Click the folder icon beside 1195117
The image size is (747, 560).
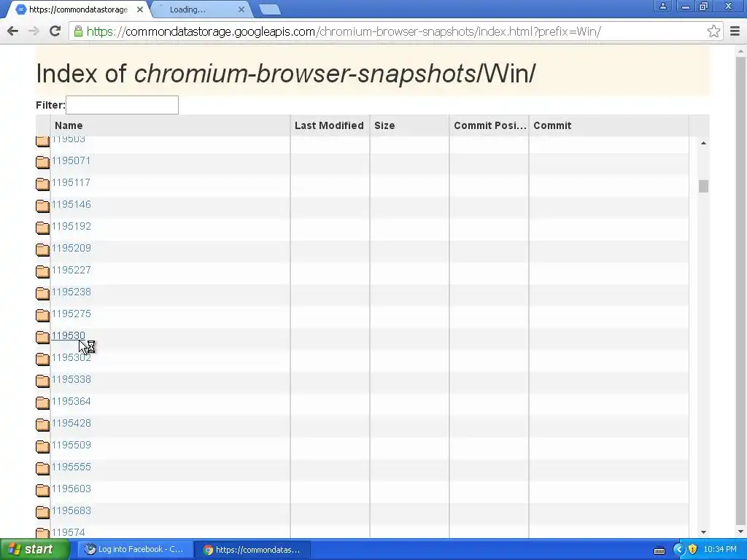pos(42,184)
